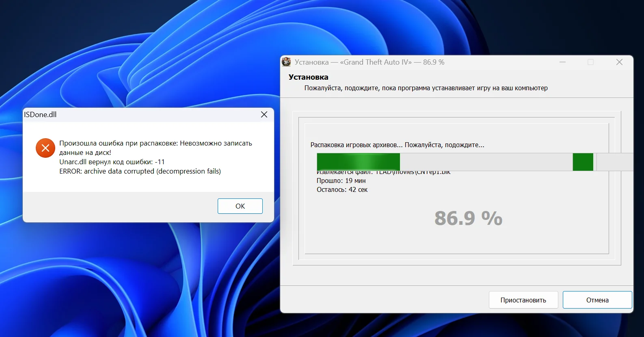
Task: Click the 'Прошло: 19 мин' elapsed time text
Action: pos(341,180)
